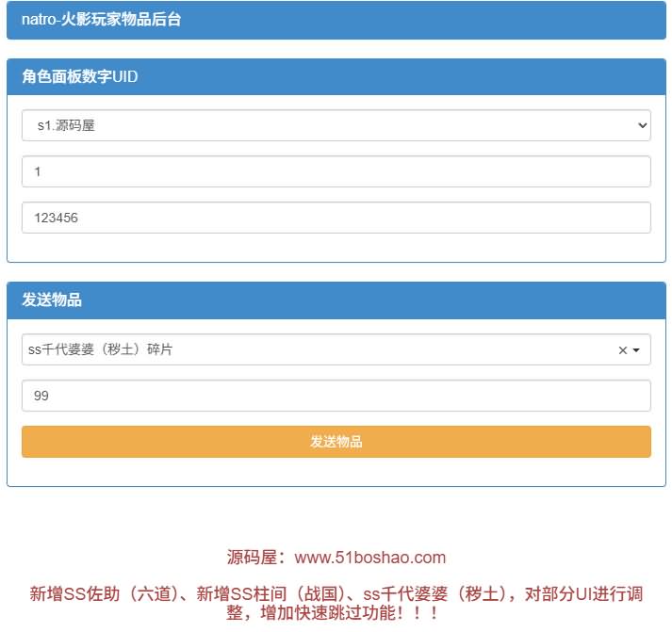Expand the s1.源码屋 server dropdown chevron

tap(642, 125)
